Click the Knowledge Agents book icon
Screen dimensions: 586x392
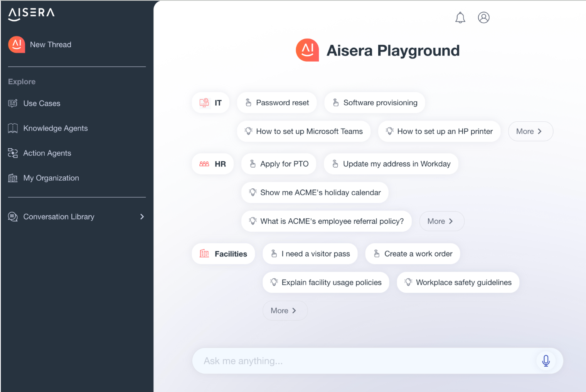coord(13,128)
